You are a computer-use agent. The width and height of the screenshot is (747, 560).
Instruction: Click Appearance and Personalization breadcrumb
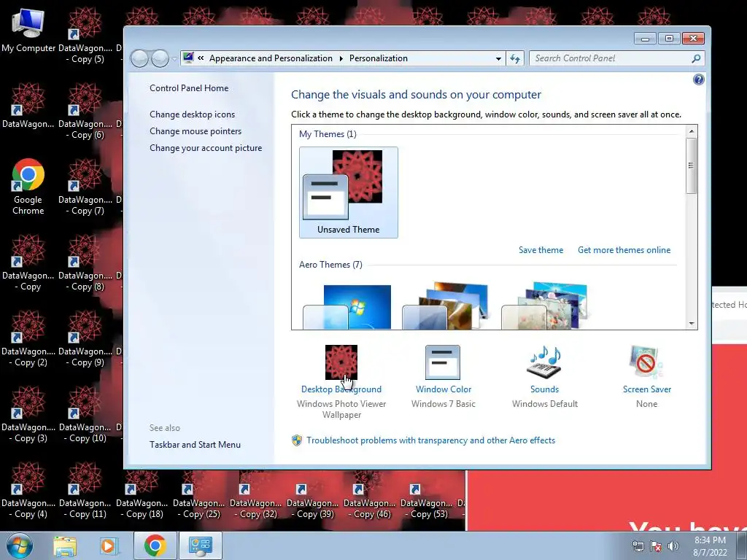[x=271, y=58]
